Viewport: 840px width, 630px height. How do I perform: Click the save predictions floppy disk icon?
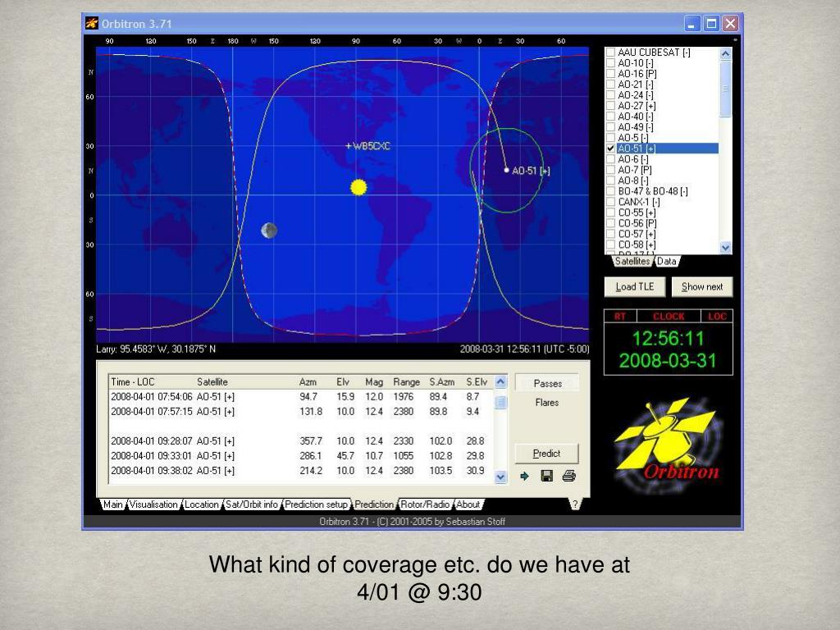click(547, 476)
